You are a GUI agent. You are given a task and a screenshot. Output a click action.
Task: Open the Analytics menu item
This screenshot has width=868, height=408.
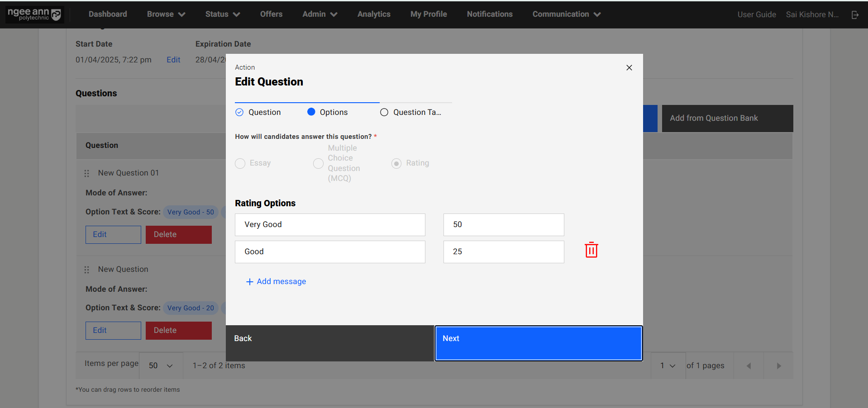coord(373,14)
